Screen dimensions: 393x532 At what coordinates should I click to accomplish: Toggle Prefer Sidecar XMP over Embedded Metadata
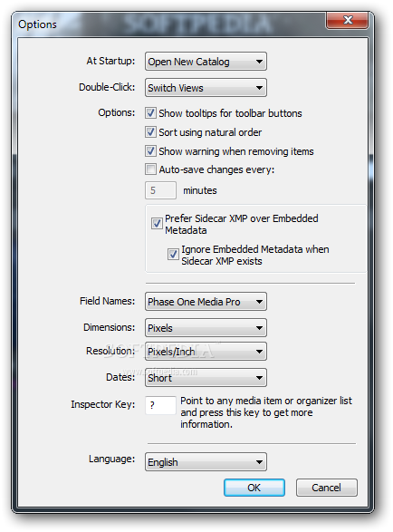[x=157, y=224]
